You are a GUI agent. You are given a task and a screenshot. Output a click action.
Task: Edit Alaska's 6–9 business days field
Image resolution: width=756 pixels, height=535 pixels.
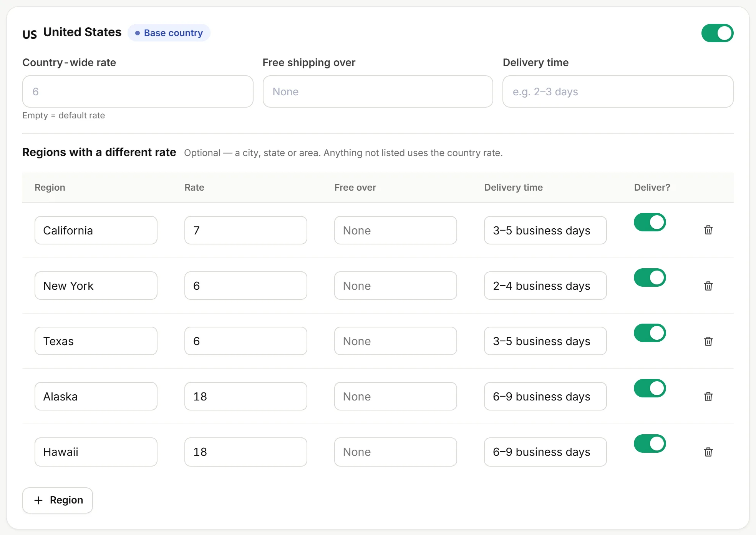[x=545, y=396]
